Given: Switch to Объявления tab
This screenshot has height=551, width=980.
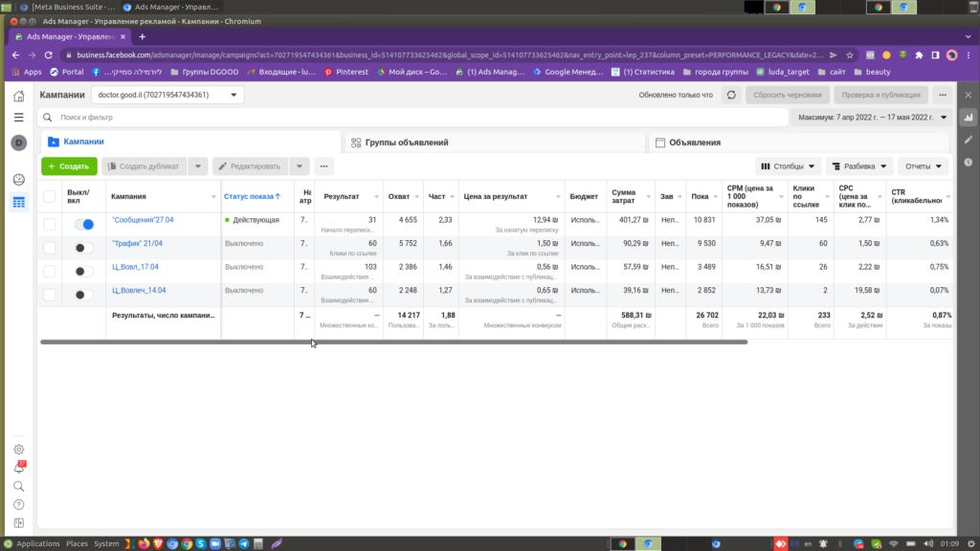Looking at the screenshot, I should tap(695, 143).
